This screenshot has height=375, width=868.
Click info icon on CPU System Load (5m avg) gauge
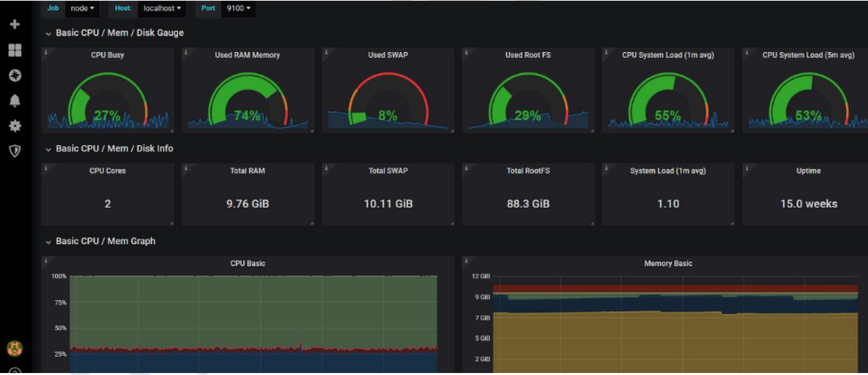pyautogui.click(x=748, y=53)
